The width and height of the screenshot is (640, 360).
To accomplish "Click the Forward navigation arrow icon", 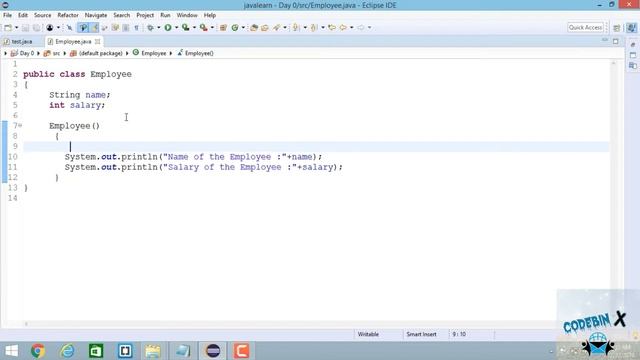I will tap(361, 28).
